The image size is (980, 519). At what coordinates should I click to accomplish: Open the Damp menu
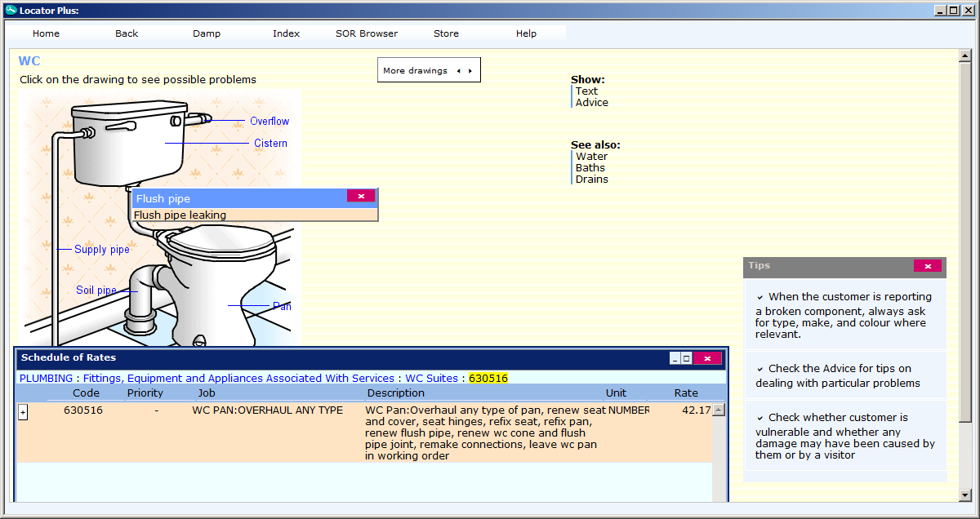pyautogui.click(x=207, y=33)
